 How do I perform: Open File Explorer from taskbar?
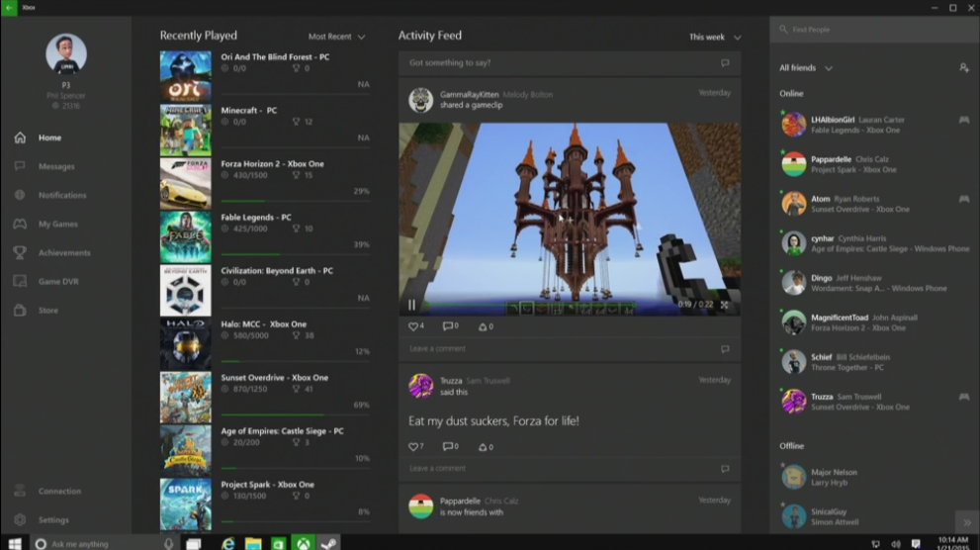(x=253, y=544)
